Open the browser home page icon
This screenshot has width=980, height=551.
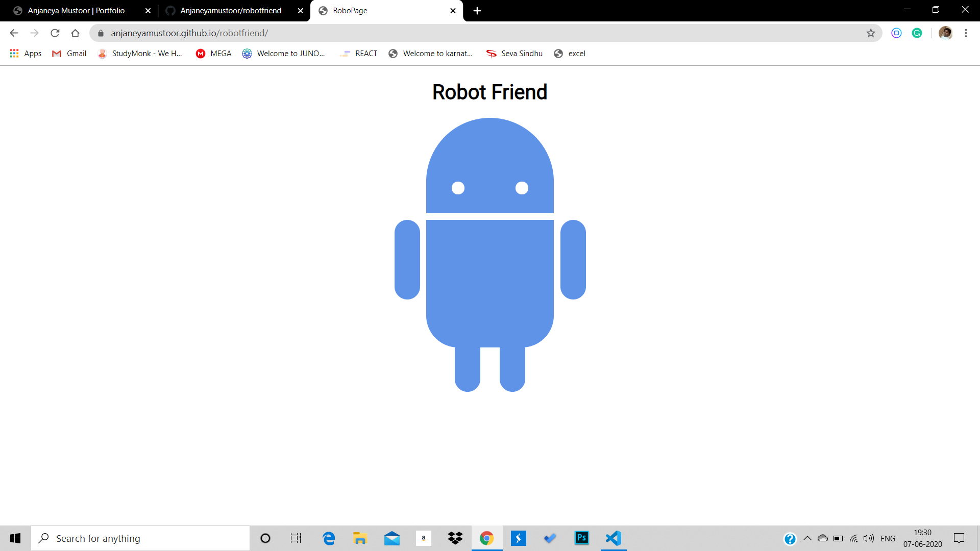click(75, 33)
